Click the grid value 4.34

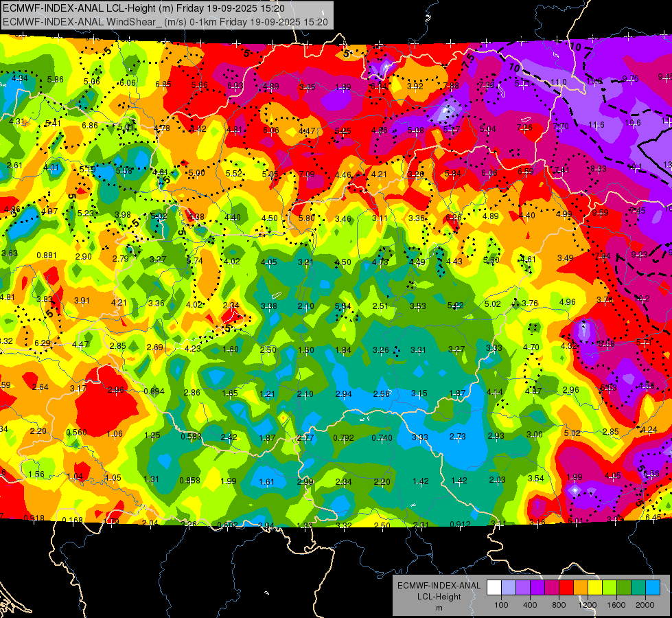click(x=20, y=78)
